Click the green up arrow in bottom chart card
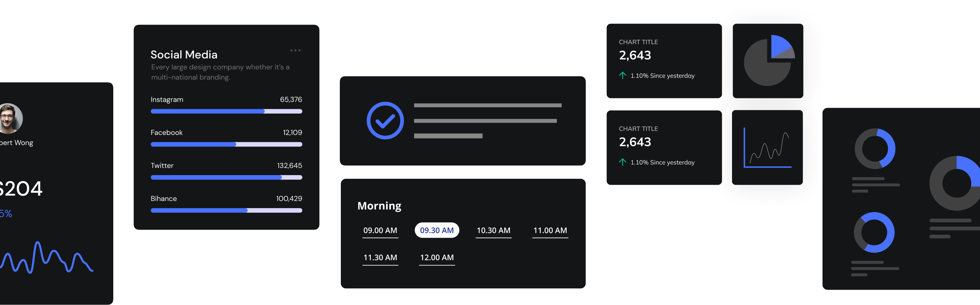Image resolution: width=980 pixels, height=305 pixels. click(622, 162)
